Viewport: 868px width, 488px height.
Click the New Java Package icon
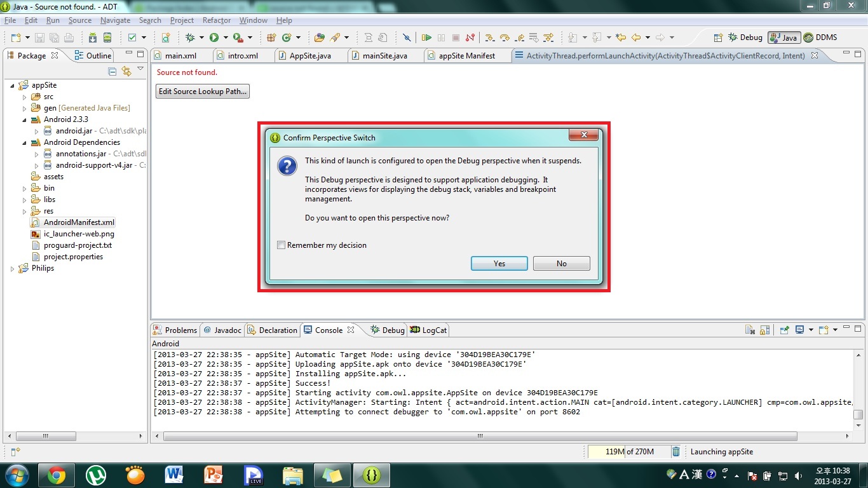click(271, 37)
